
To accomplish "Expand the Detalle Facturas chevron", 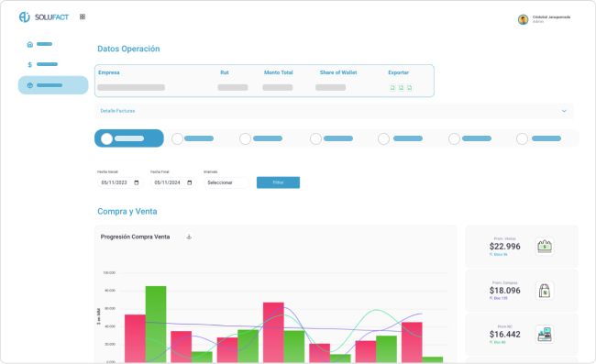I will [564, 111].
